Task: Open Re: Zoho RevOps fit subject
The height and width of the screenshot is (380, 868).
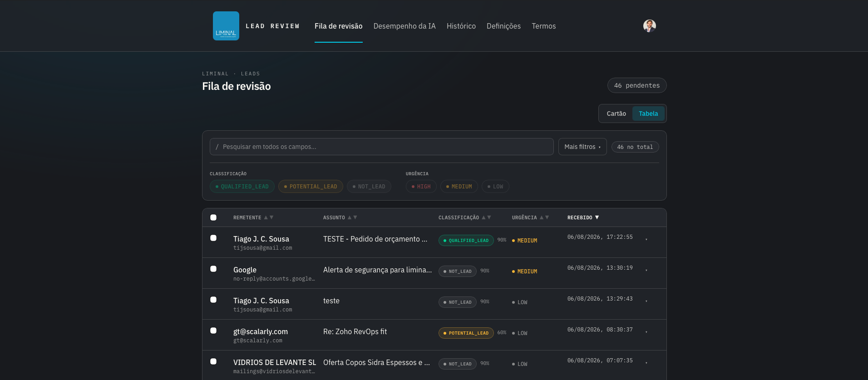Action: tap(355, 331)
